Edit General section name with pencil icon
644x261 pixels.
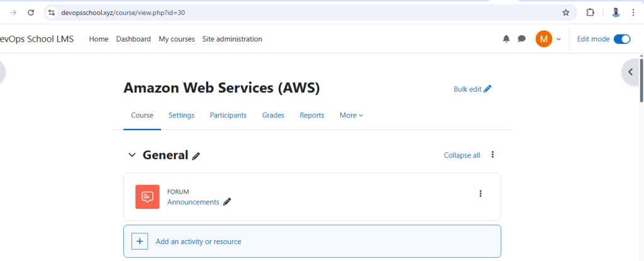click(196, 156)
